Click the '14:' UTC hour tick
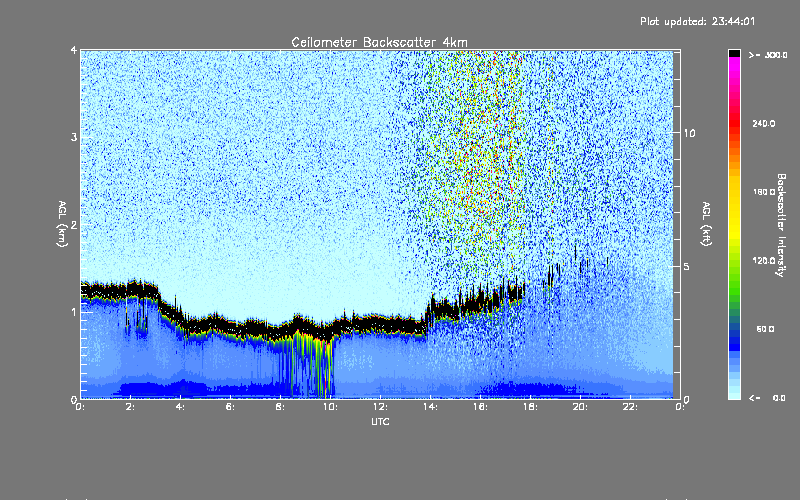Viewport: 800px width, 500px height. [x=430, y=407]
